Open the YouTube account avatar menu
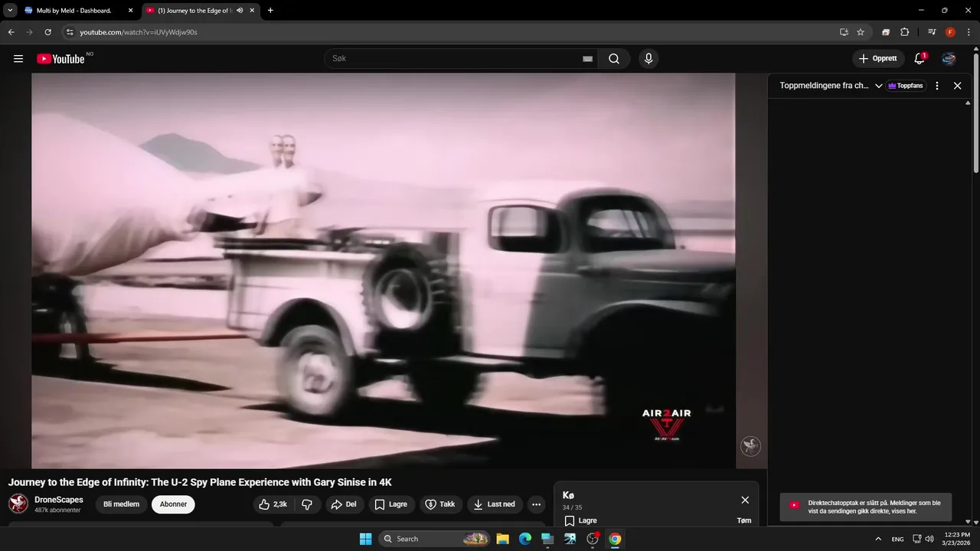Image resolution: width=980 pixels, height=551 pixels. (x=949, y=59)
